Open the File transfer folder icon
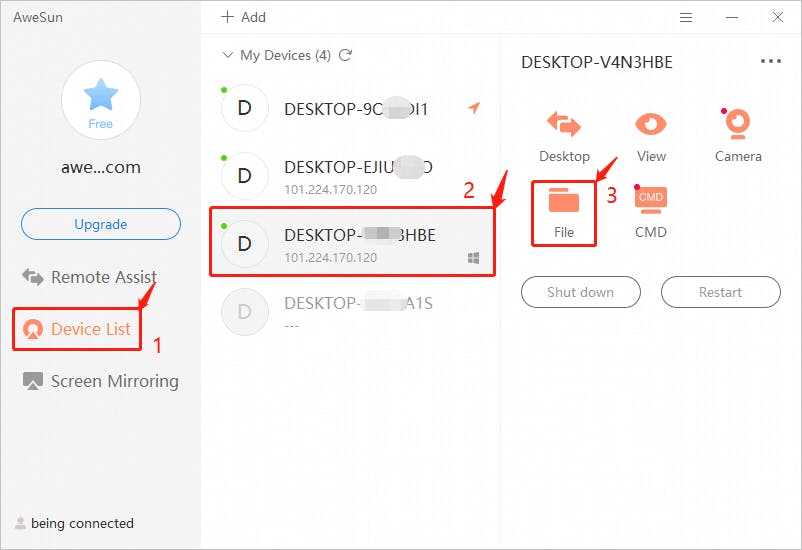 564,200
